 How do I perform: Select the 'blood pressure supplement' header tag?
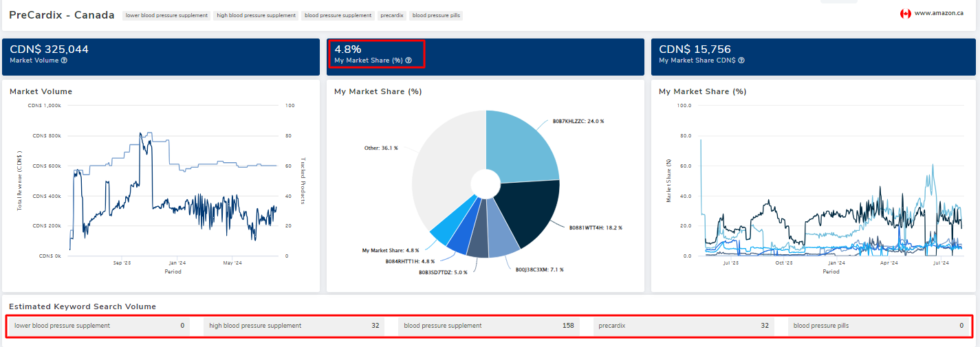click(338, 15)
